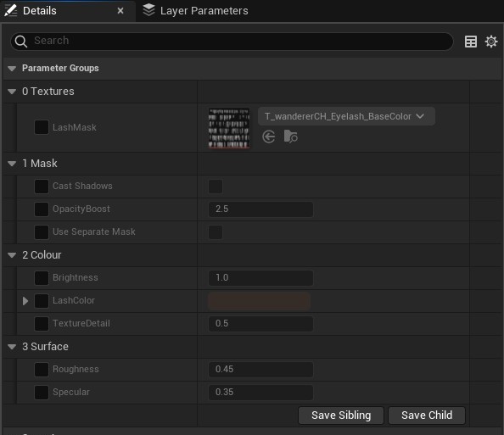The image size is (504, 435).
Task: Enable the Specular override checkbox
Action: point(42,393)
